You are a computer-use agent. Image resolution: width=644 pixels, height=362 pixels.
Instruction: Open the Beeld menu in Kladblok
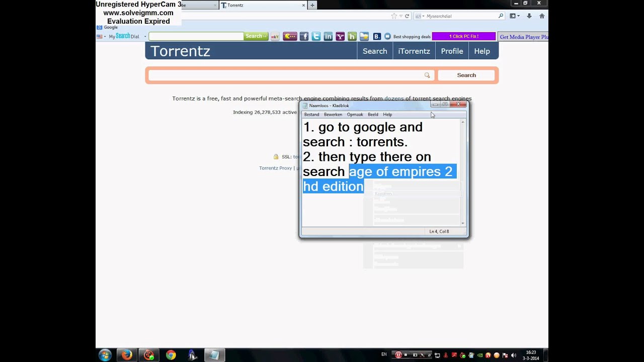[373, 114]
